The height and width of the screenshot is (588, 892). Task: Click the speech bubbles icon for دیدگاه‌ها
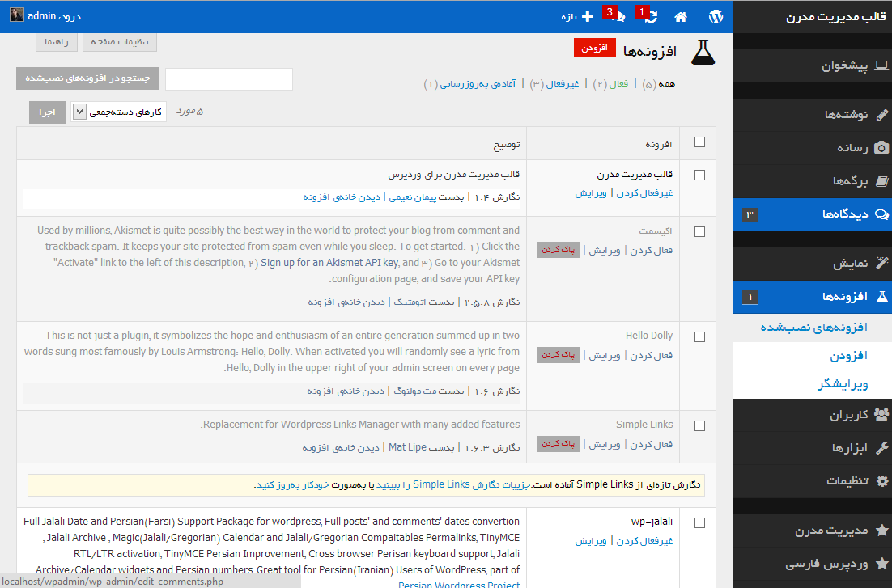click(x=881, y=214)
